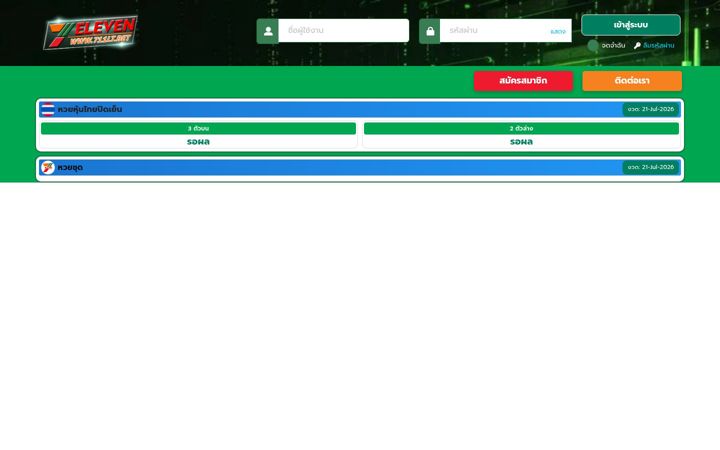The image size is (720, 450).
Task: Click the padlock icon beside password field
Action: 430,31
